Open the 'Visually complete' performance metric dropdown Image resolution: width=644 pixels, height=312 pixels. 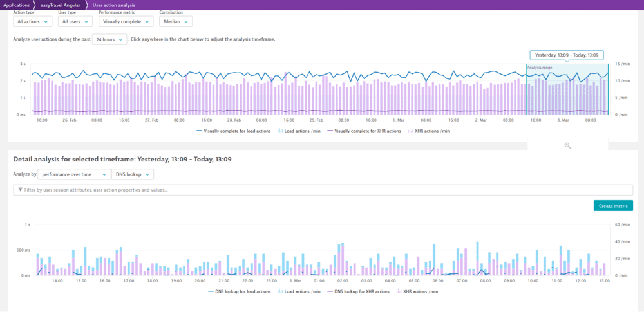coord(126,21)
